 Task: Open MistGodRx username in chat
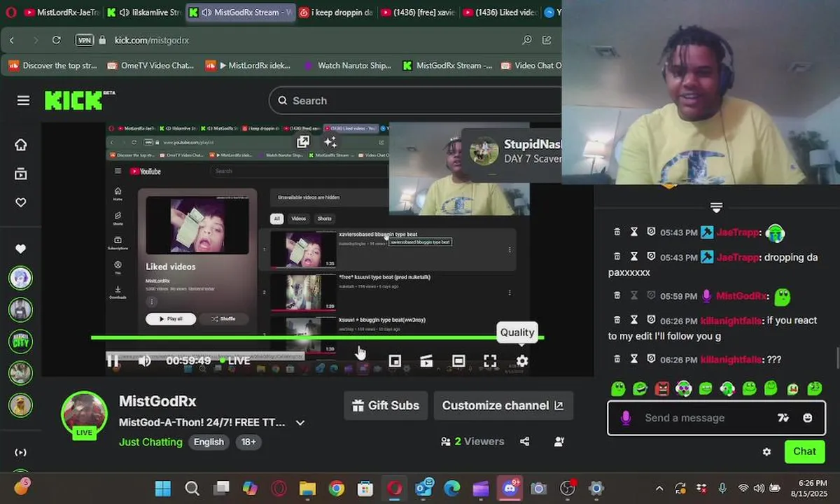741,296
